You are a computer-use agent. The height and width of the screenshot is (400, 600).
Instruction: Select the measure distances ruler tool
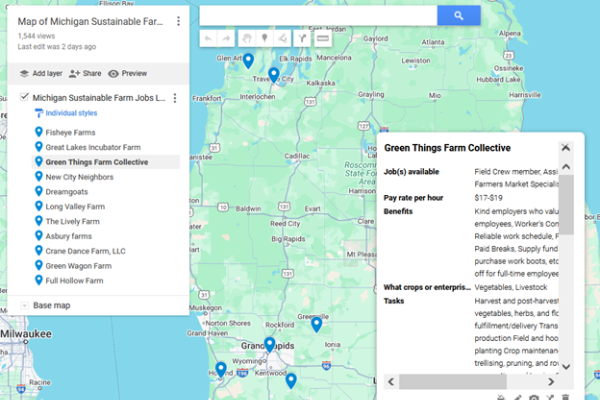click(322, 38)
